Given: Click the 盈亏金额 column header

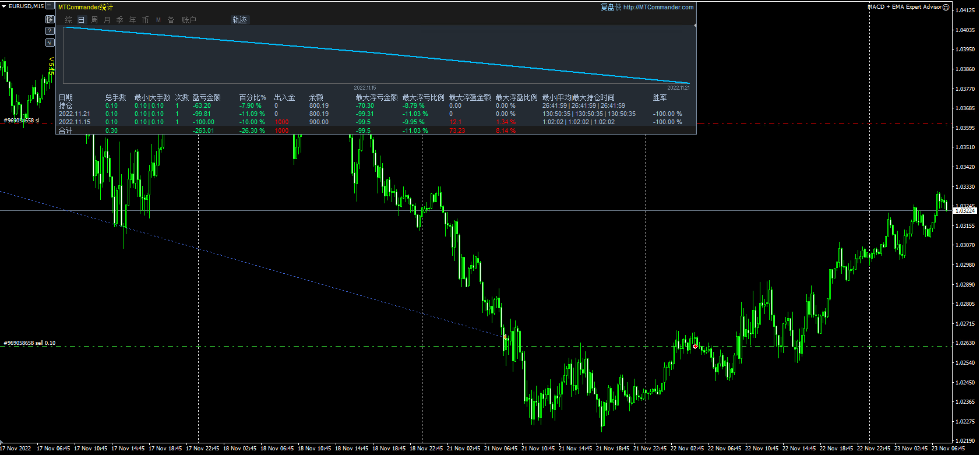Looking at the screenshot, I should coord(206,97).
